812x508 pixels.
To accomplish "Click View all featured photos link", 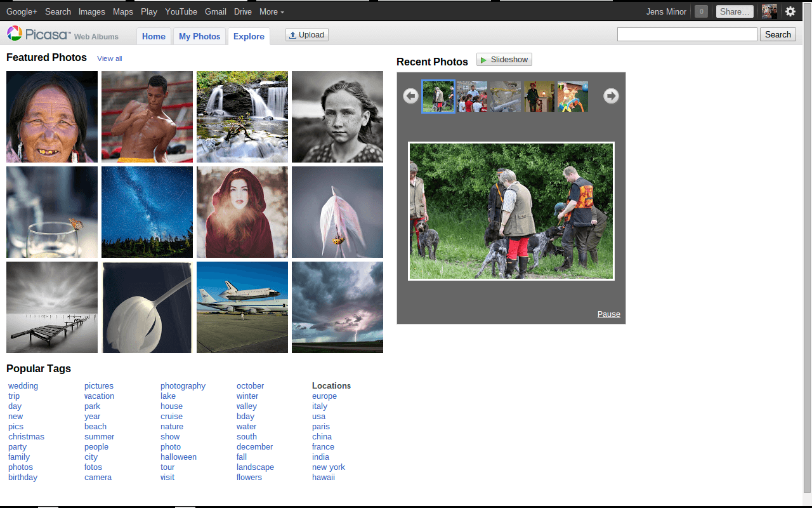I will [x=109, y=58].
